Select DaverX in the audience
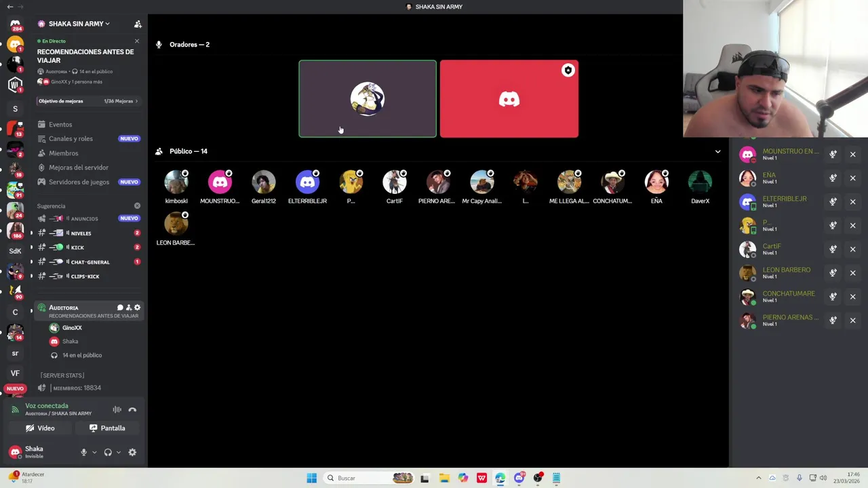Screen dimensions: 868x488 (700, 187)
